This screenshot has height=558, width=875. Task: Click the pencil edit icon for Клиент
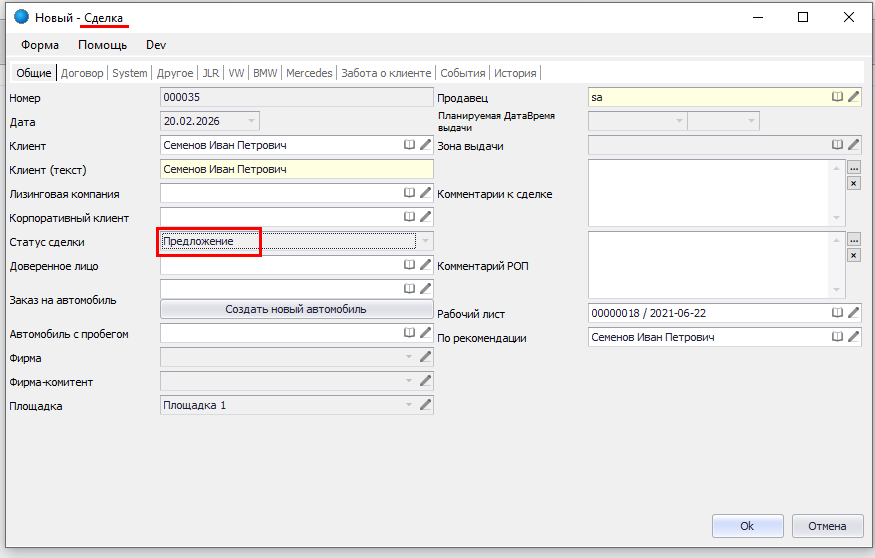(x=425, y=146)
